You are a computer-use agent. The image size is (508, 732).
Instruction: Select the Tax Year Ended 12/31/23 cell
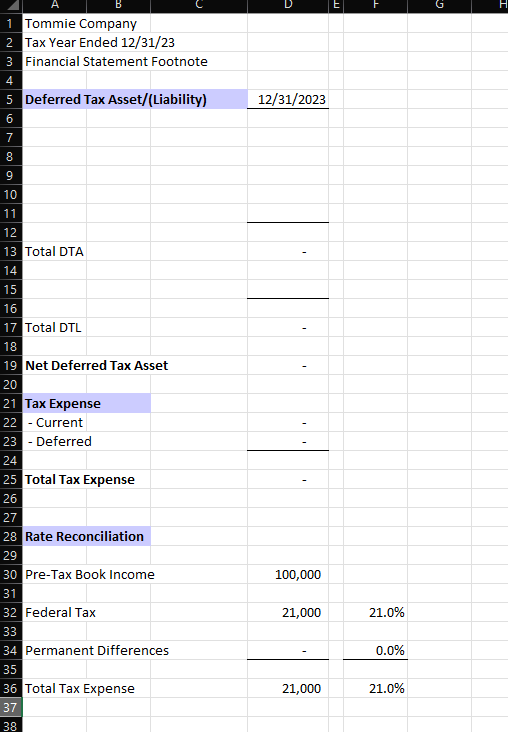(99, 42)
